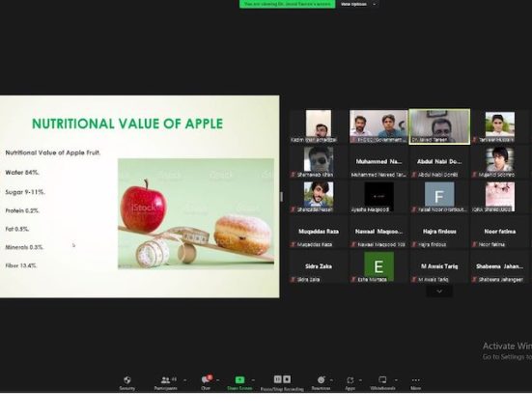Image resolution: width=532 pixels, height=416 pixels.
Task: Select the M Awais Tariq tile
Action: 439,266
